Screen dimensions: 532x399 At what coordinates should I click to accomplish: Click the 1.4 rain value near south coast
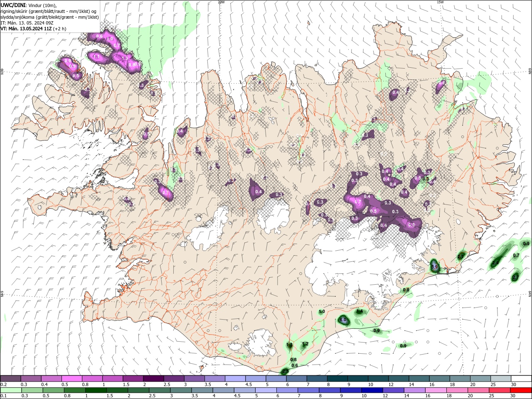(360, 311)
